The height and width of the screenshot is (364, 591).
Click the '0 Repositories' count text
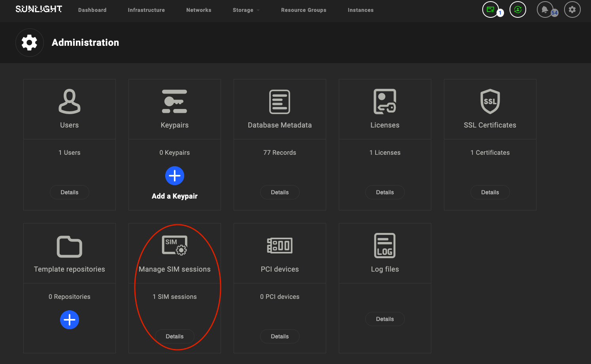point(70,297)
